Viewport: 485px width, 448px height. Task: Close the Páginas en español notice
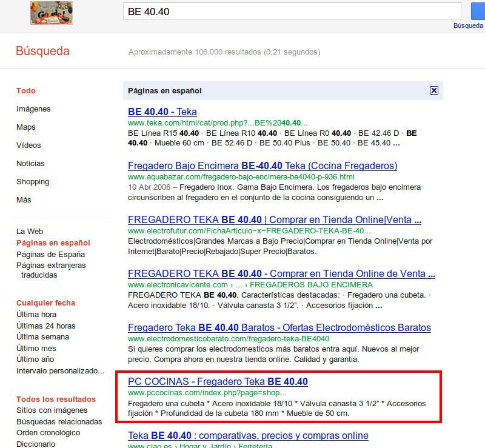coord(434,90)
